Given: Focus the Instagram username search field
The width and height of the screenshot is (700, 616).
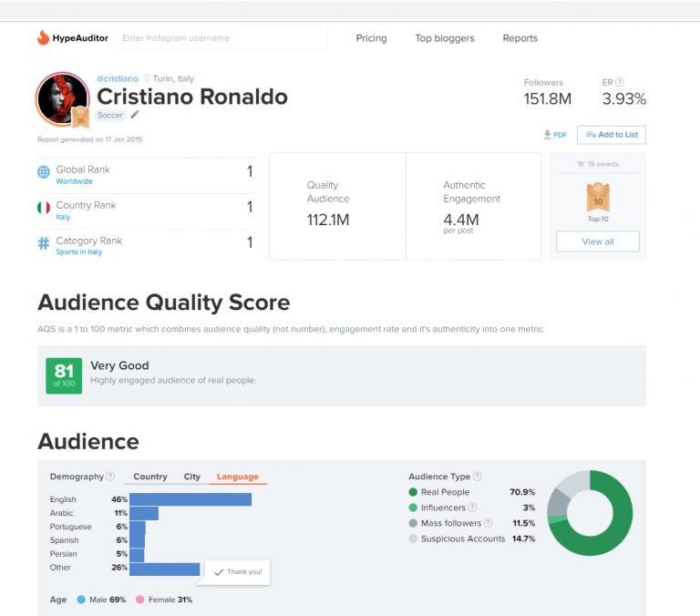Looking at the screenshot, I should point(221,38).
